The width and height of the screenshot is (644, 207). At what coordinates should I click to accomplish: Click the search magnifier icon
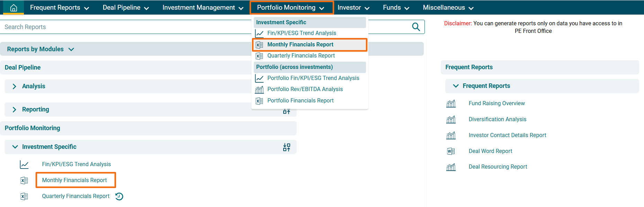[416, 27]
